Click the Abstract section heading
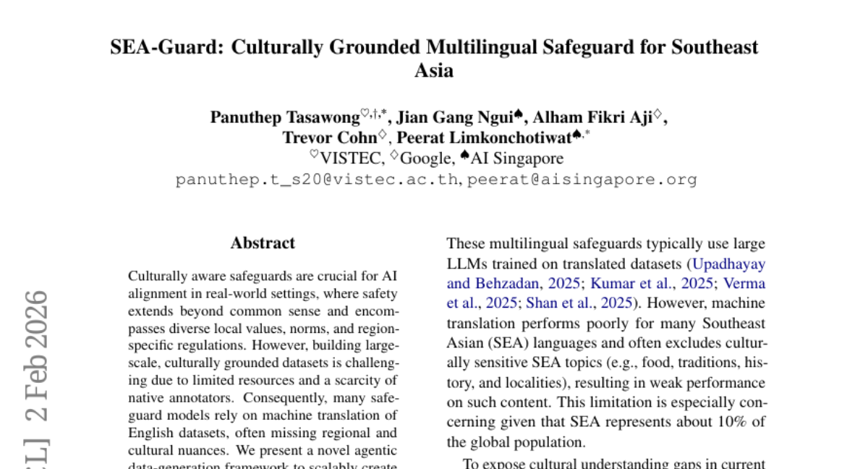868x469 pixels. point(263,243)
